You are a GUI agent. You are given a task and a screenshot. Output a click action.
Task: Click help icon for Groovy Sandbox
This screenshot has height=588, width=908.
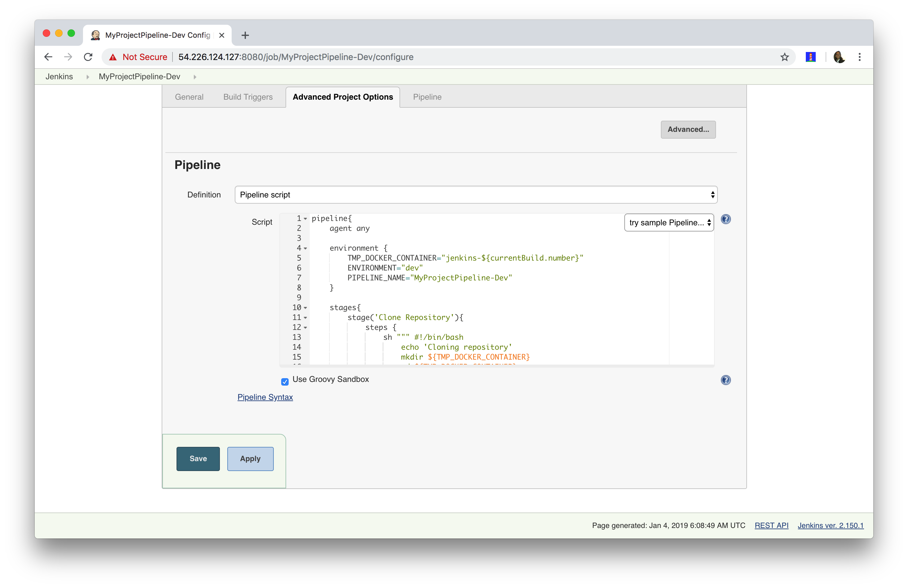(x=726, y=380)
